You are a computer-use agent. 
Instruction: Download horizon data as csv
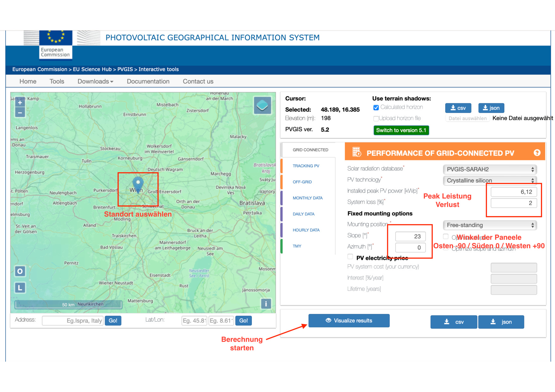tap(458, 108)
